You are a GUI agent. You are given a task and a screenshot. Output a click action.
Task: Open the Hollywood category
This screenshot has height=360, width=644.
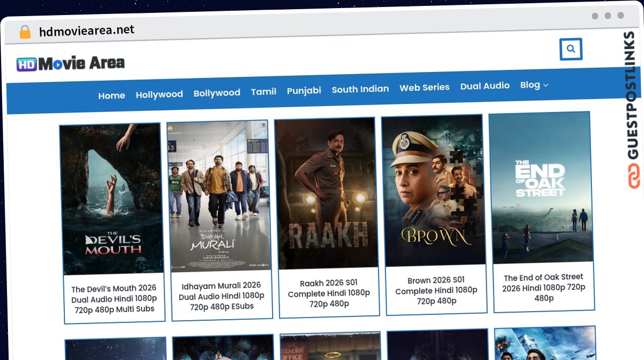[x=159, y=95]
